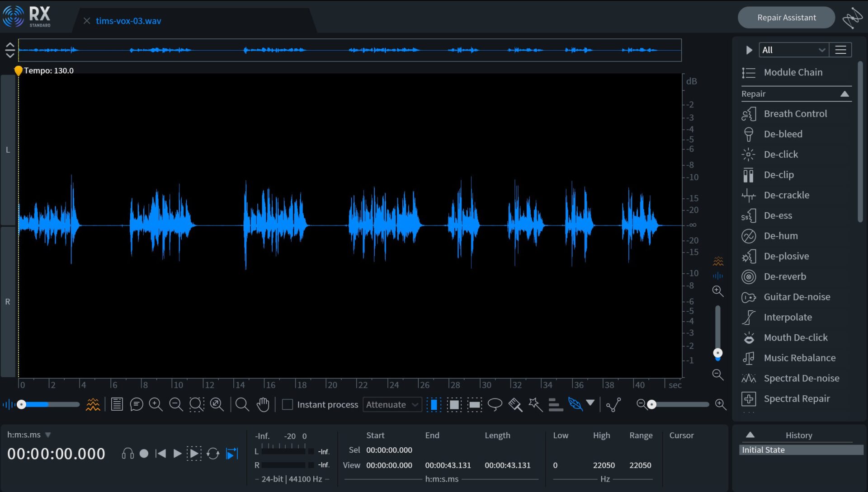Viewport: 868px width, 492px height.
Task: Open the Attenuate mode dropdown
Action: (392, 404)
